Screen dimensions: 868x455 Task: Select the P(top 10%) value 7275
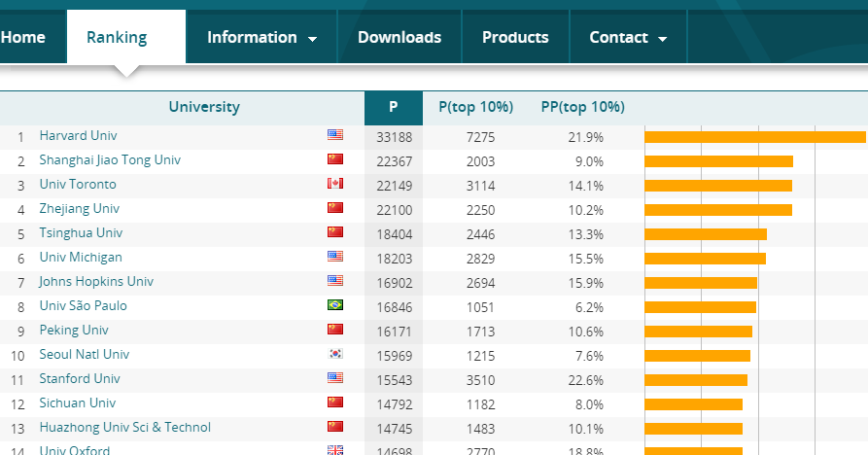click(480, 137)
